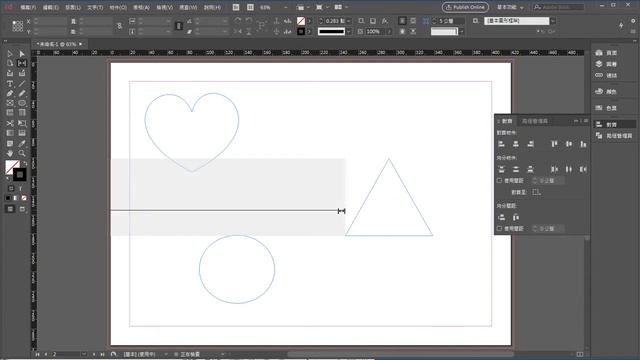Open Pages panel in dock
The image size is (640, 360).
click(x=607, y=53)
